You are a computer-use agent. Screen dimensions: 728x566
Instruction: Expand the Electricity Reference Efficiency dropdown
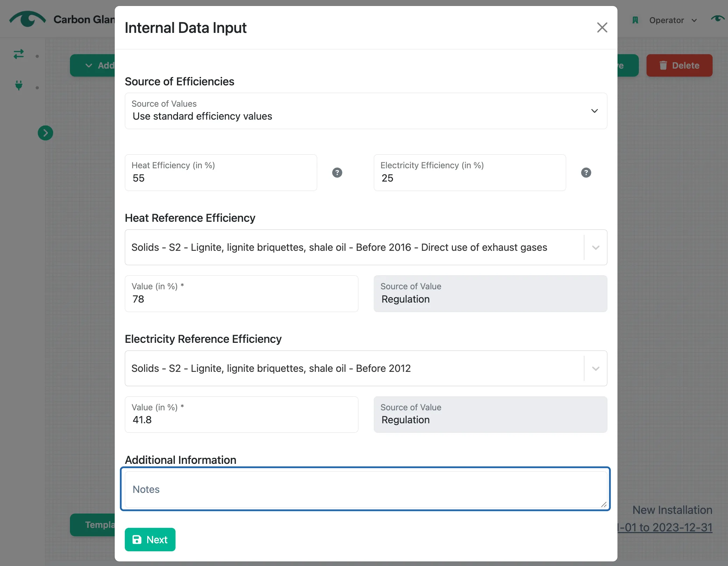coord(595,368)
